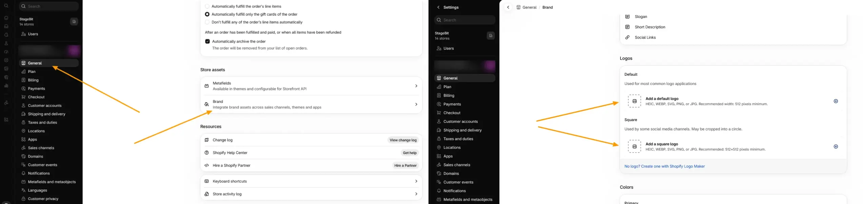Uncheck Automatically archive the order
This screenshot has height=204, width=868.
[x=208, y=41]
